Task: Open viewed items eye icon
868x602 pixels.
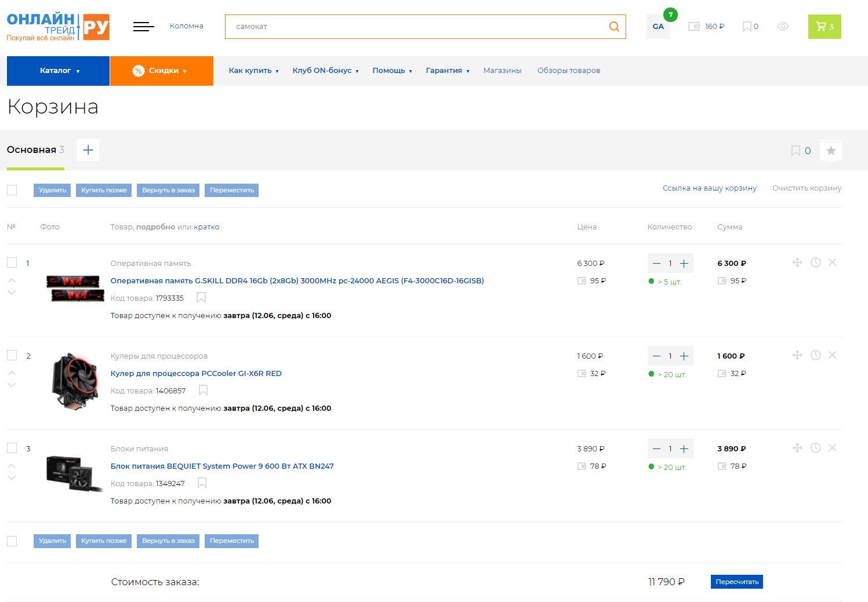Action: coord(783,27)
